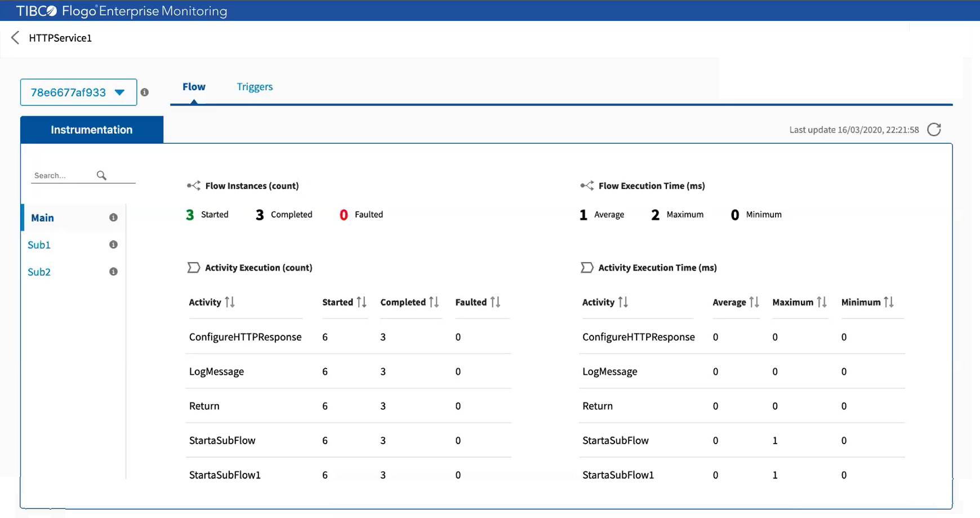Click the info icon for Sub2 flow
Image resolution: width=980 pixels, height=518 pixels.
(113, 272)
